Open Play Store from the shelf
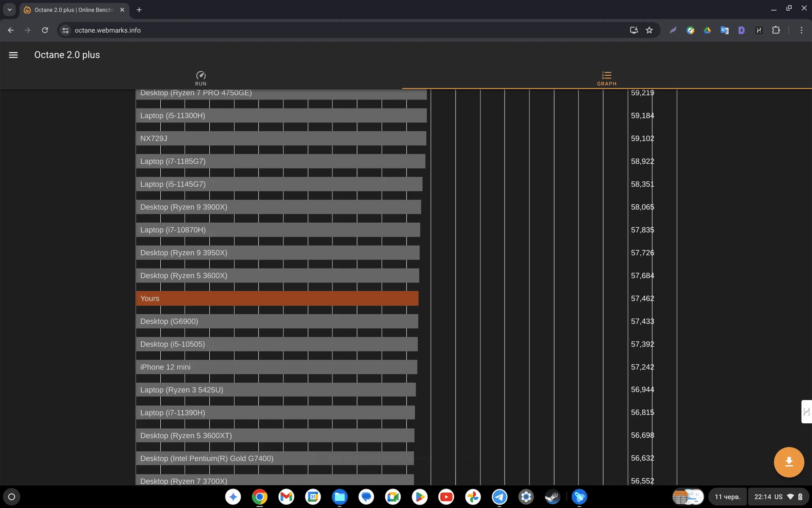This screenshot has width=812, height=508. point(420,497)
